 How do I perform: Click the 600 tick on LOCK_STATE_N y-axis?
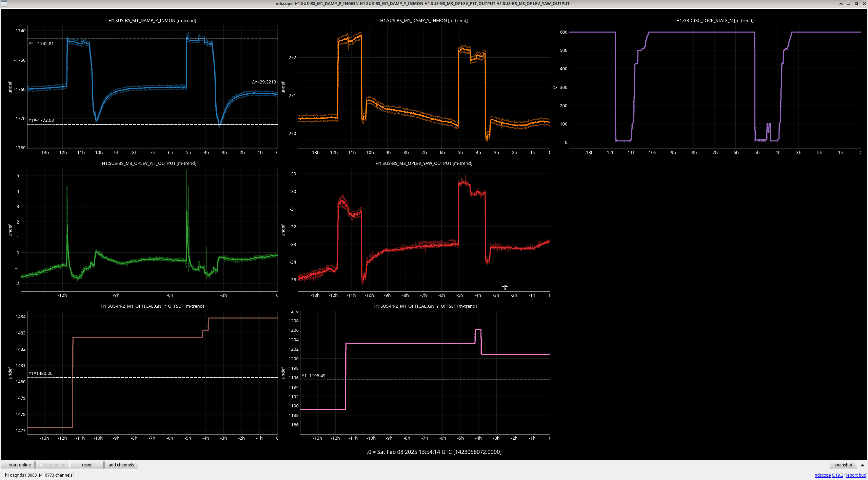click(564, 32)
